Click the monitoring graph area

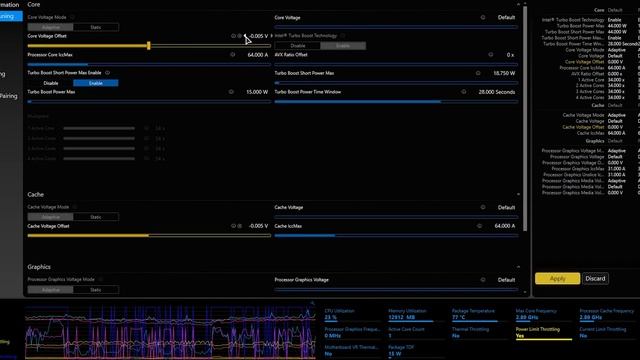pyautogui.click(x=170, y=331)
